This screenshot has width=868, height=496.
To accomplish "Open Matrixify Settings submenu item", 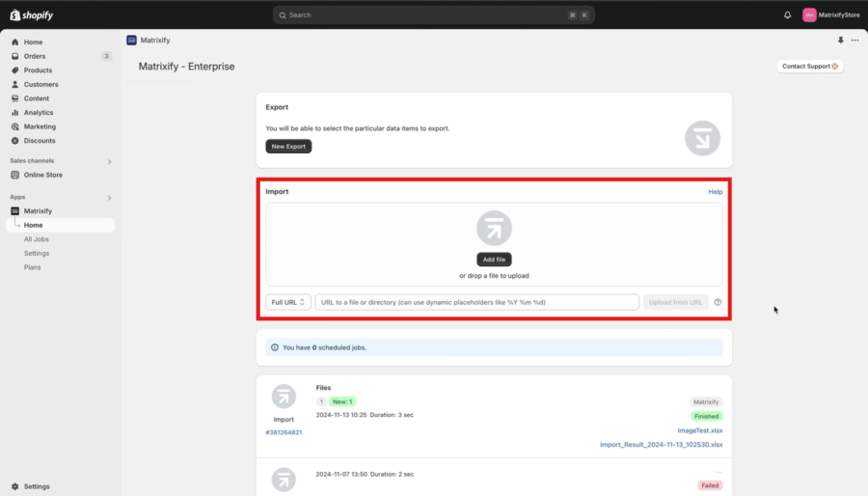I will point(37,254).
